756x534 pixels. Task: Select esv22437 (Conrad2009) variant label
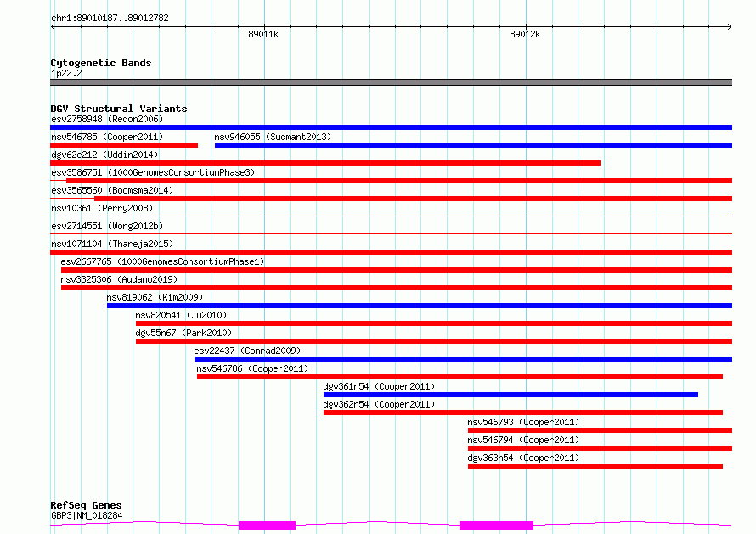[x=247, y=351]
